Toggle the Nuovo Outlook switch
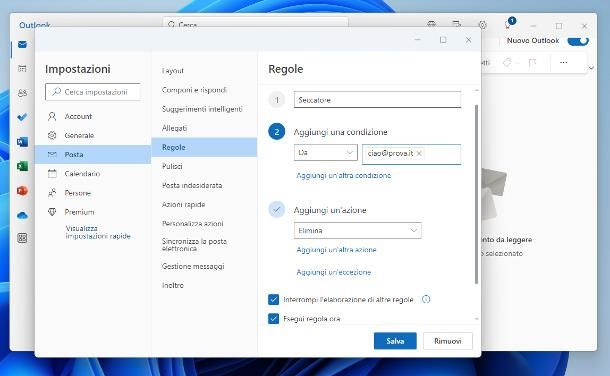Viewport: 610px width, 376px height. (x=578, y=41)
